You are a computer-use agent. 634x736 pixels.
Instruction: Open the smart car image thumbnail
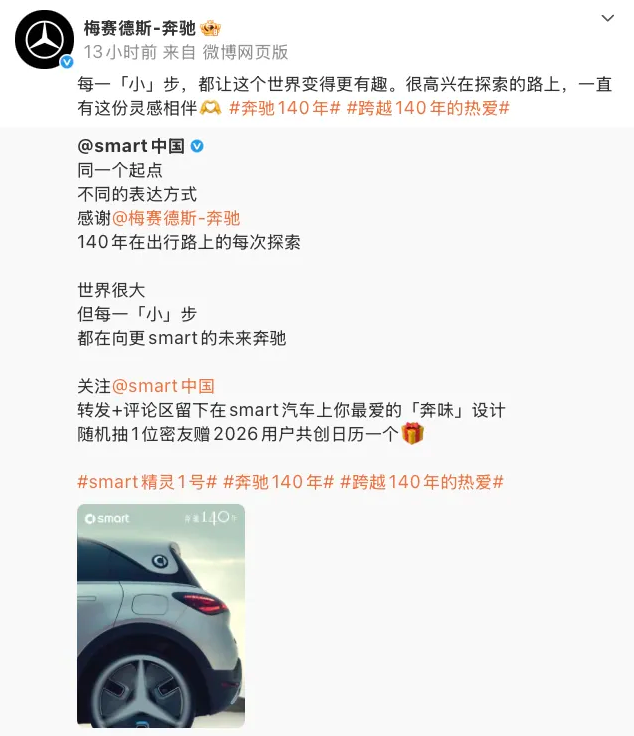pyautogui.click(x=161, y=616)
